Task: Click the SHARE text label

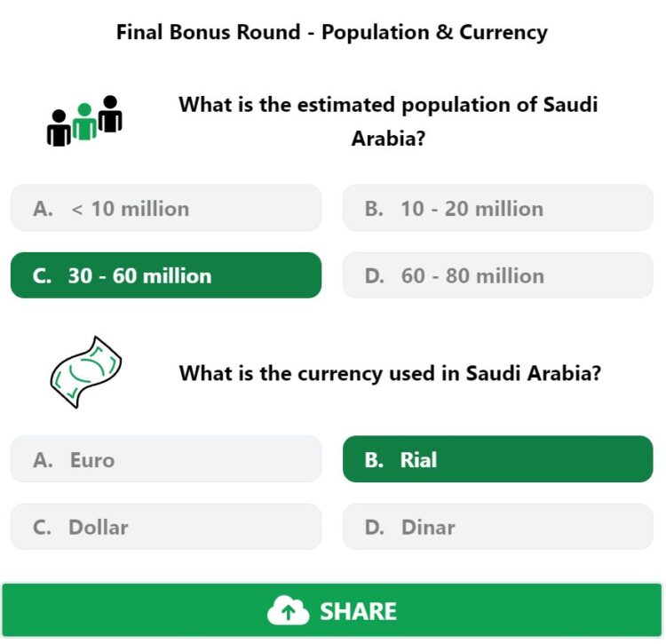Action: click(x=358, y=612)
